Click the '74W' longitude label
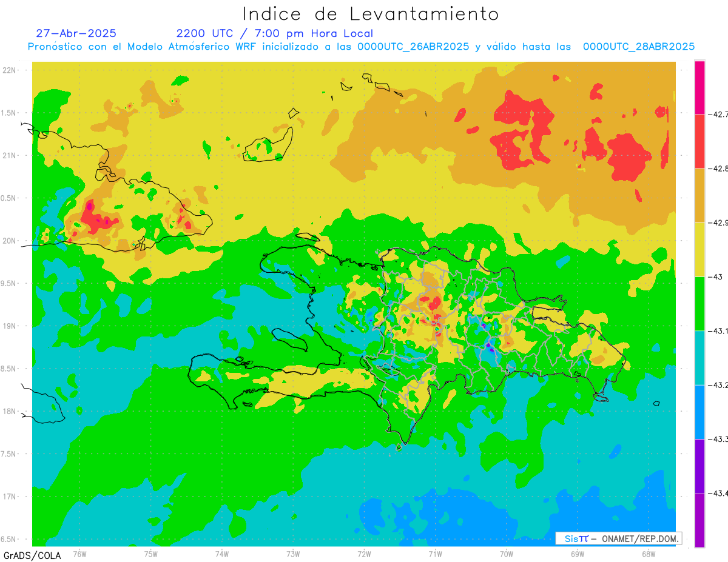The width and height of the screenshot is (728, 562). [x=221, y=554]
